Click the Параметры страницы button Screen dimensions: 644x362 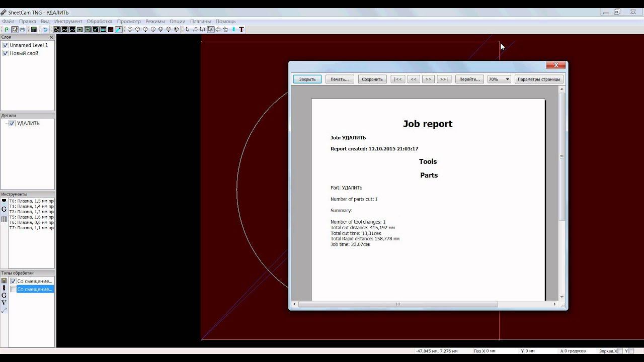[x=539, y=79]
